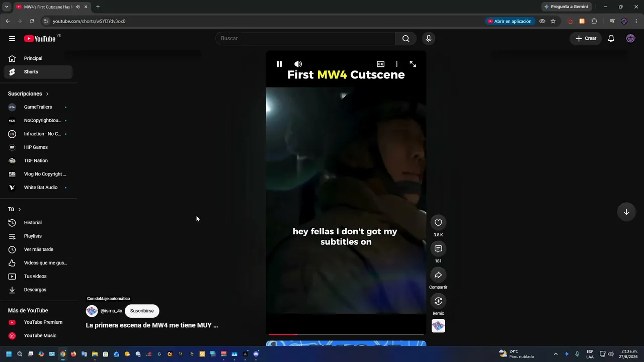Screen dimensions: 644x362
Task: Mute the tab via its speaker icon
Action: pos(77,7)
